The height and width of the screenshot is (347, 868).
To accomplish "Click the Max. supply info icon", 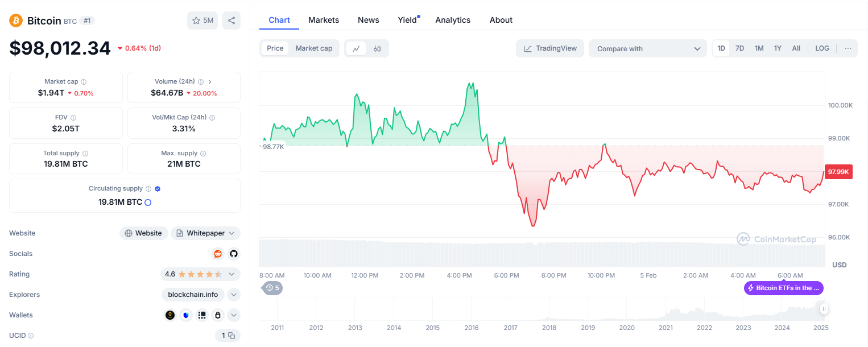I will (x=203, y=154).
